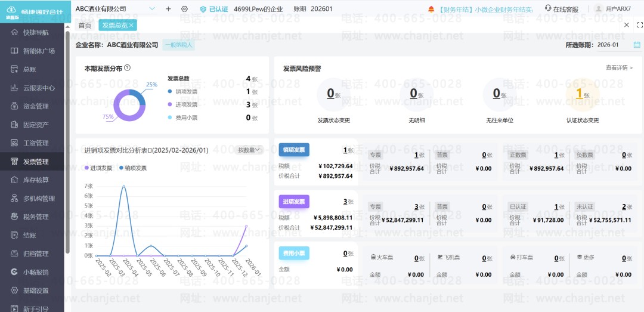Click the notification bell icon
This screenshot has width=644, height=312.
click(431, 9)
